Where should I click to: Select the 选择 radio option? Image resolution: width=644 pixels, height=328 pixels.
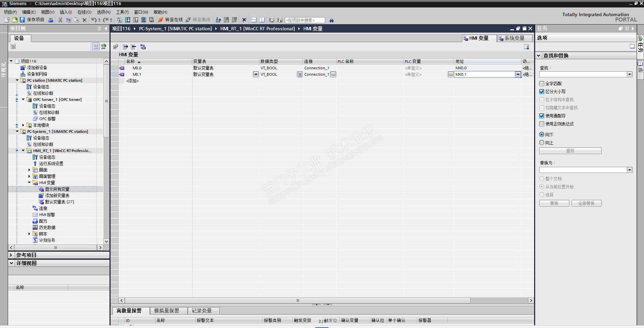pyautogui.click(x=542, y=195)
